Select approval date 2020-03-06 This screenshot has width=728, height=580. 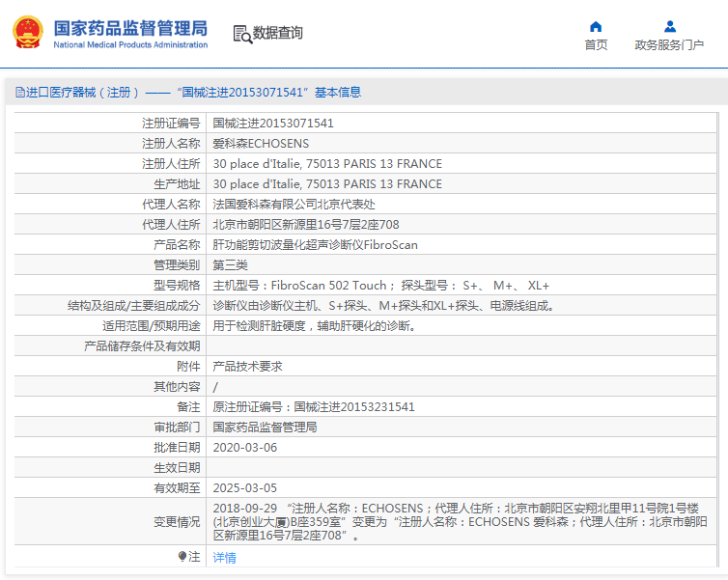tap(244, 448)
